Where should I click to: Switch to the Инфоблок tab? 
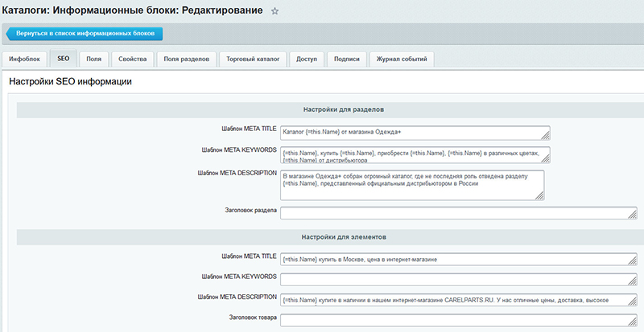coord(24,59)
